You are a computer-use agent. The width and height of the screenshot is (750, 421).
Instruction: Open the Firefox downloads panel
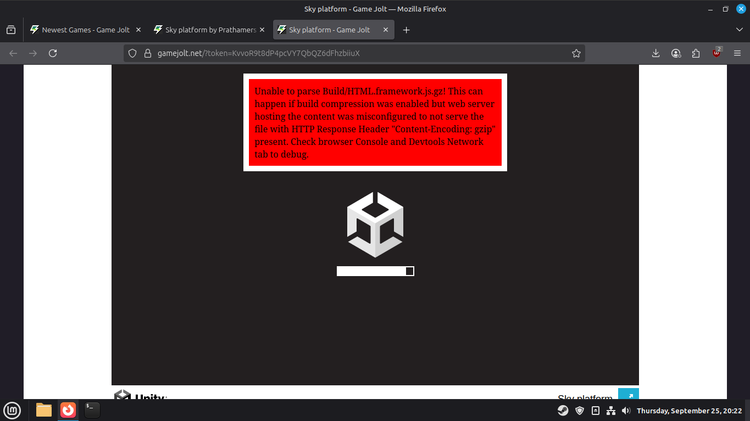[656, 53]
